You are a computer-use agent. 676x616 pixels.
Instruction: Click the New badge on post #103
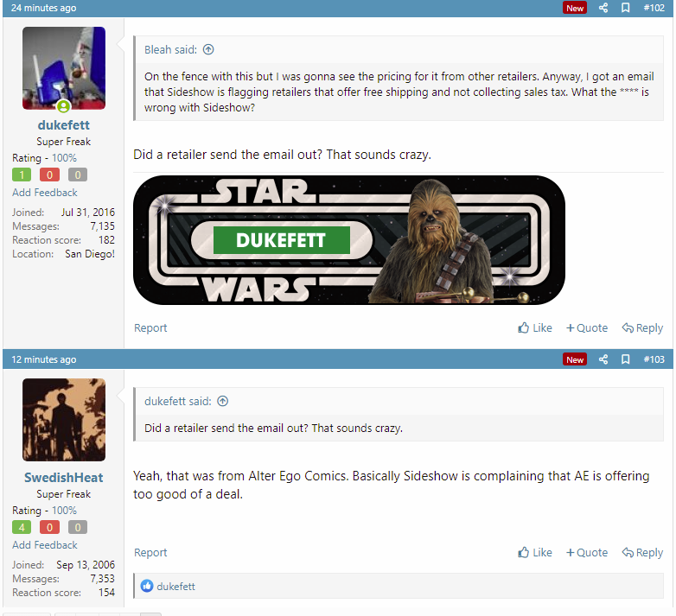click(575, 359)
